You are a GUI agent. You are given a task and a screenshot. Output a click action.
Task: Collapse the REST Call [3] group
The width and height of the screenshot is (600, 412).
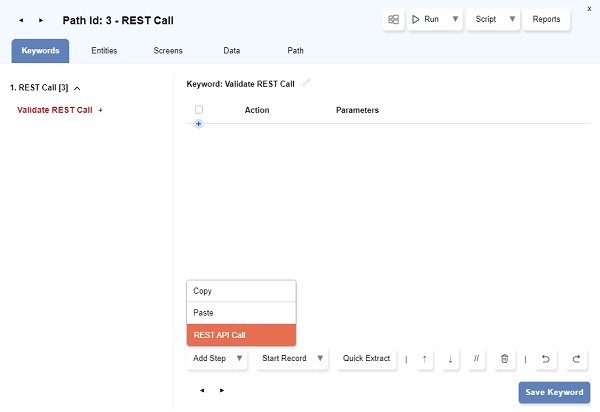tap(78, 88)
